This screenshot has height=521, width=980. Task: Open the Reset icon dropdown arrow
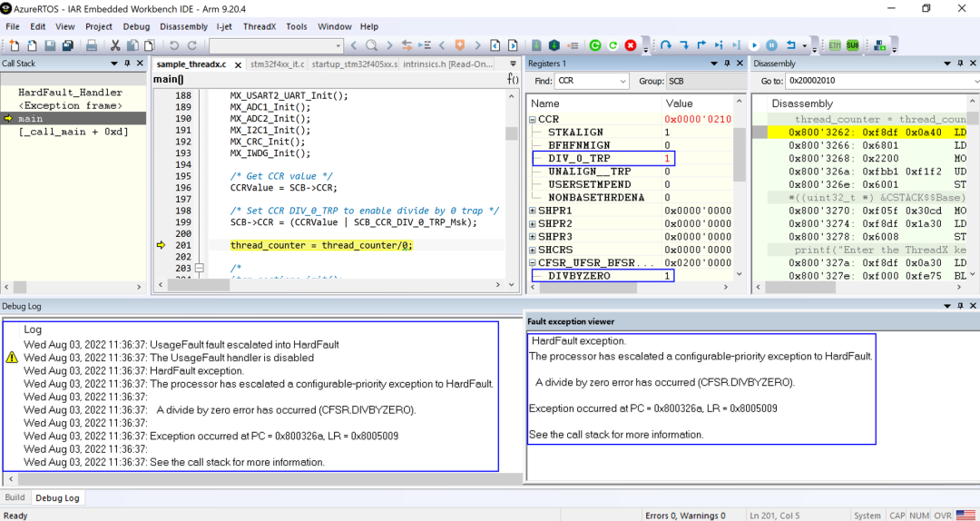tap(804, 46)
